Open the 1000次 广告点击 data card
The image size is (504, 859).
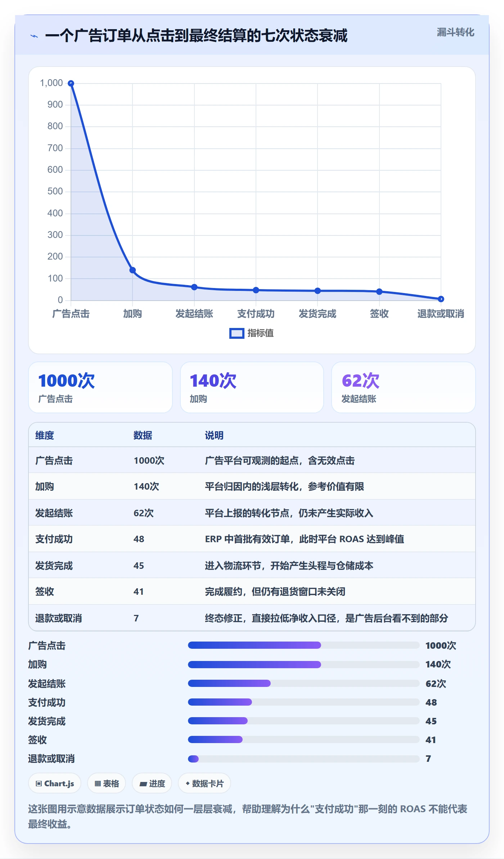(100, 387)
